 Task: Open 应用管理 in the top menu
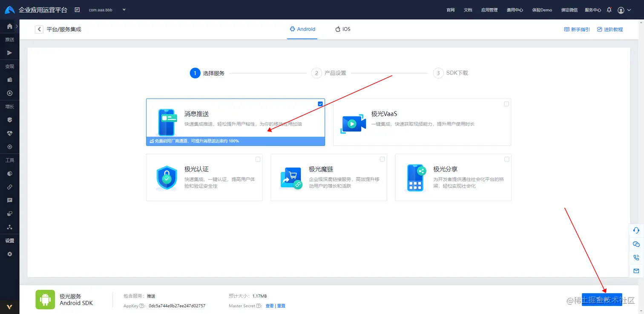[489, 10]
